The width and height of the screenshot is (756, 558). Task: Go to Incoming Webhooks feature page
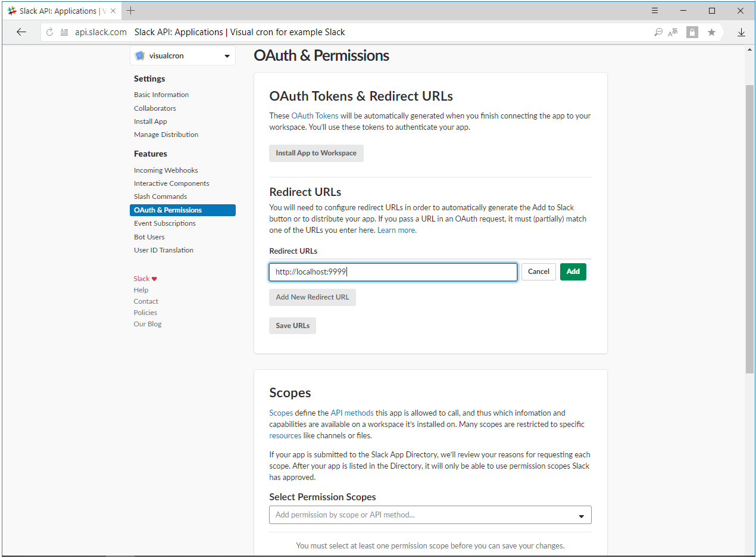[x=165, y=170]
